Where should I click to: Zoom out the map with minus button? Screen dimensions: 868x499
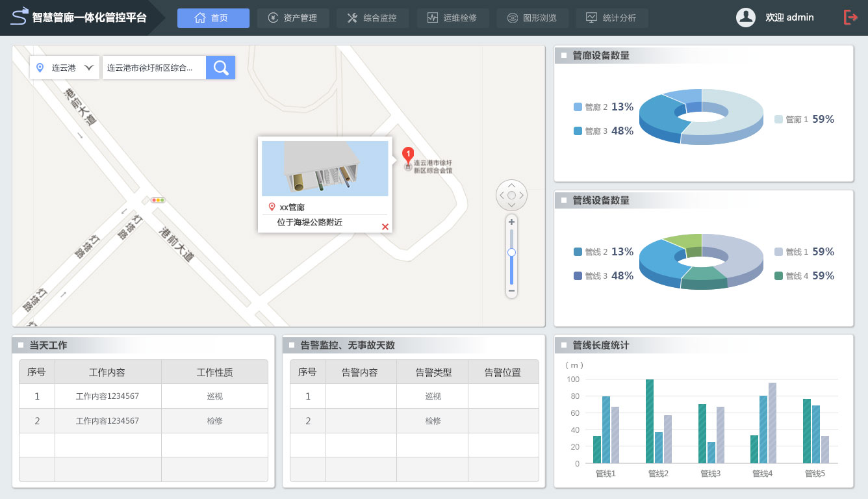pos(511,291)
